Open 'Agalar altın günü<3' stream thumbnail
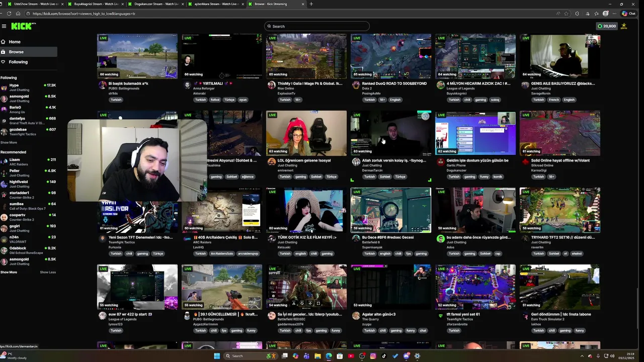Viewport: 644px width, 362px height. pyautogui.click(x=391, y=287)
